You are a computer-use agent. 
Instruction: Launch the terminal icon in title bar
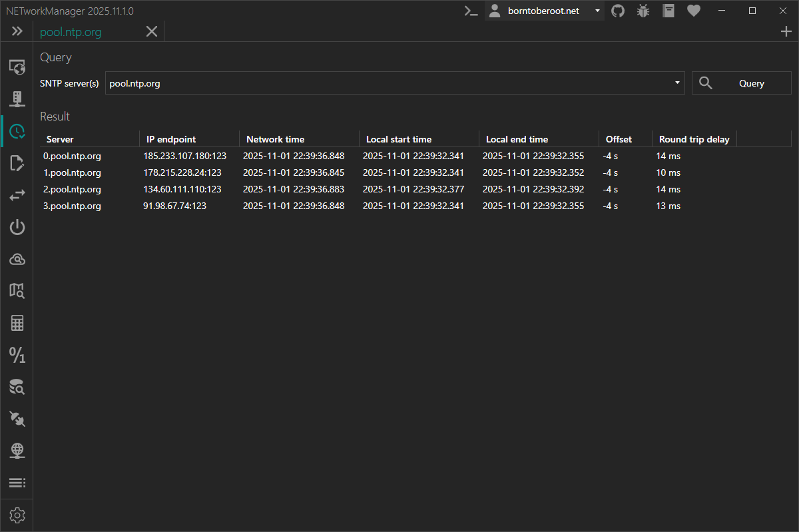click(x=471, y=11)
